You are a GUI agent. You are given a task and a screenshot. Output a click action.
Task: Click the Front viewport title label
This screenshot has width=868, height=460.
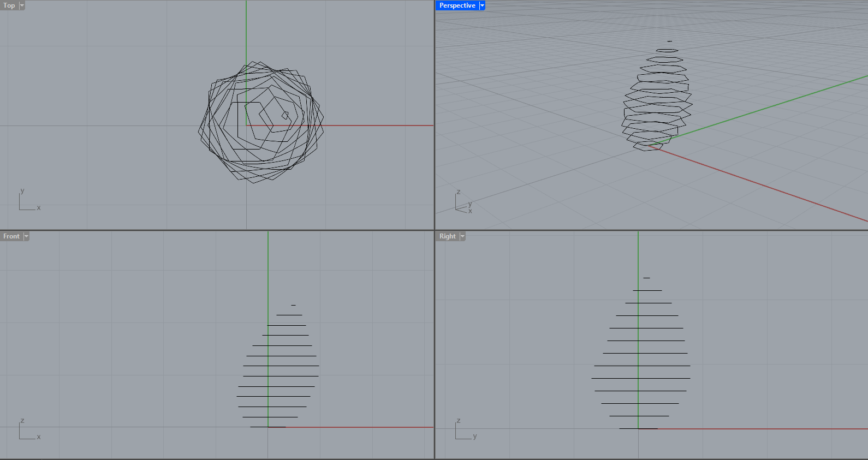[11, 236]
